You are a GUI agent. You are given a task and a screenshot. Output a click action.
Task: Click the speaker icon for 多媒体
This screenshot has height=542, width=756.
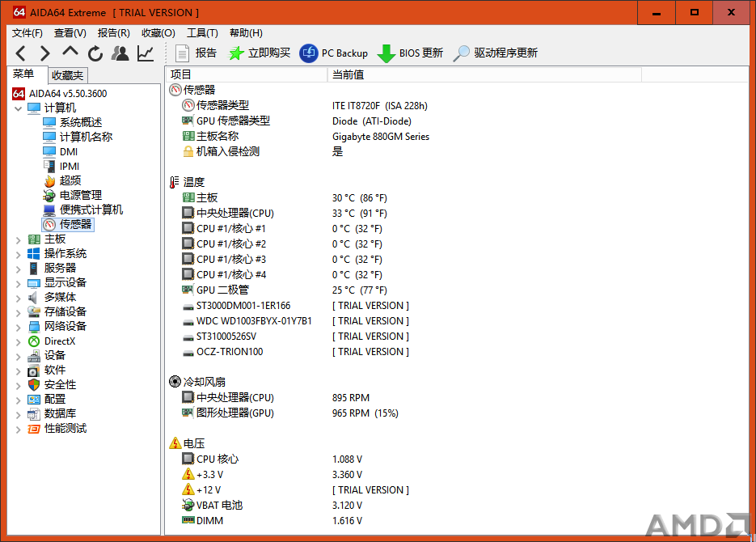pyautogui.click(x=33, y=298)
